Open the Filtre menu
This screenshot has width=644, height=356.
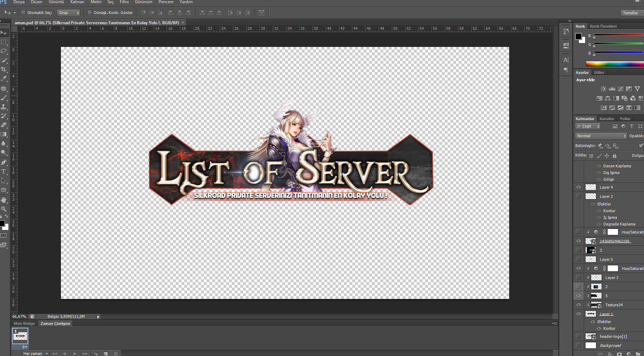point(124,2)
